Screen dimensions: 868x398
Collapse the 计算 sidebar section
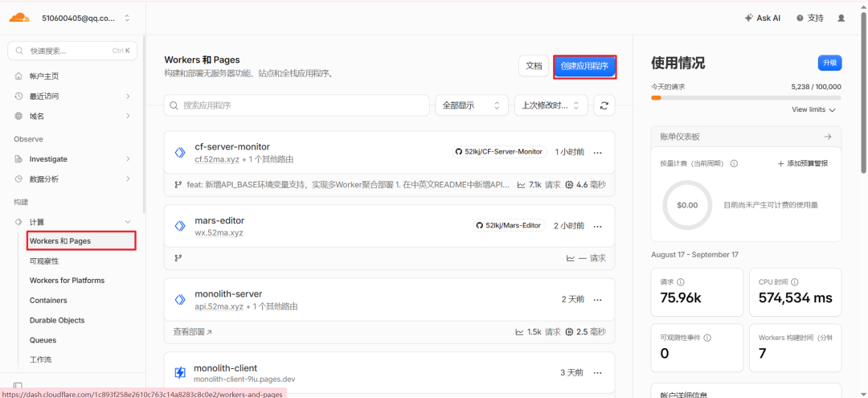pos(72,222)
